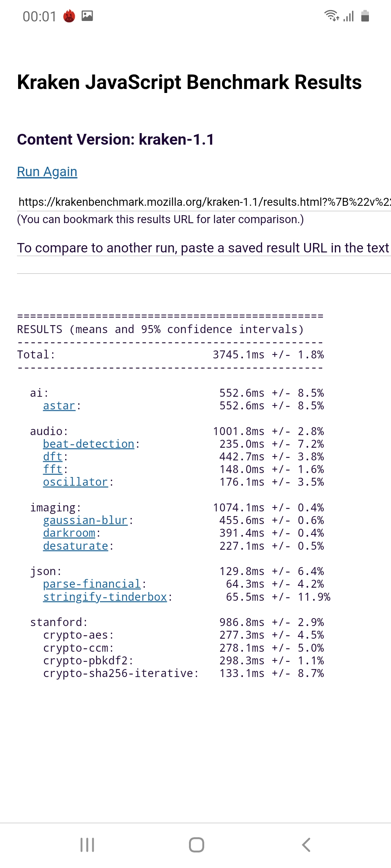Open the astar test link

pos(59,406)
